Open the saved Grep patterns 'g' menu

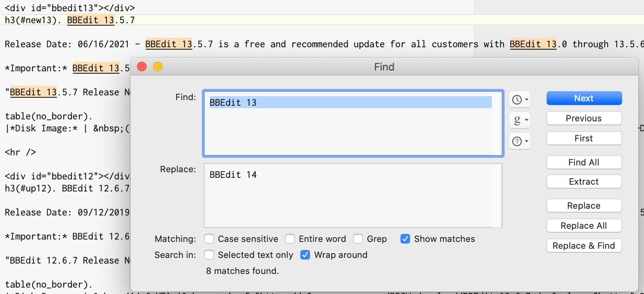[520, 120]
